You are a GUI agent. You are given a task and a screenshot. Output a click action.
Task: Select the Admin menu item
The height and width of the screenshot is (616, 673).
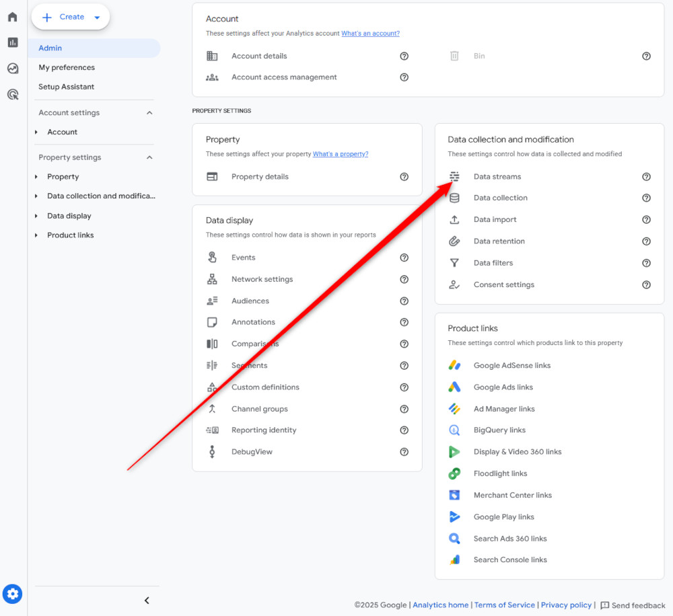50,48
